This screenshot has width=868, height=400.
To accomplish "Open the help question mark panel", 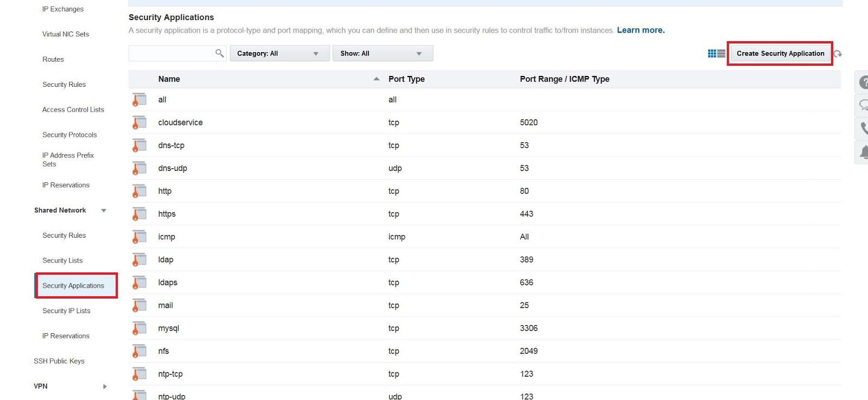I will [863, 82].
